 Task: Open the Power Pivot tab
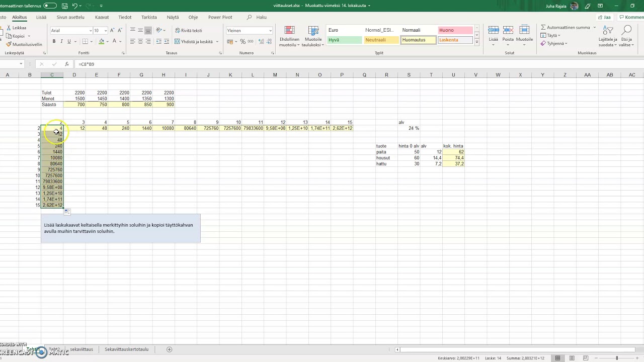[220, 17]
